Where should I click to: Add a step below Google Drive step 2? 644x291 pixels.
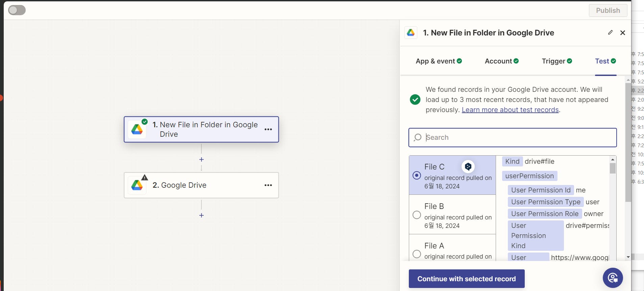click(x=201, y=215)
